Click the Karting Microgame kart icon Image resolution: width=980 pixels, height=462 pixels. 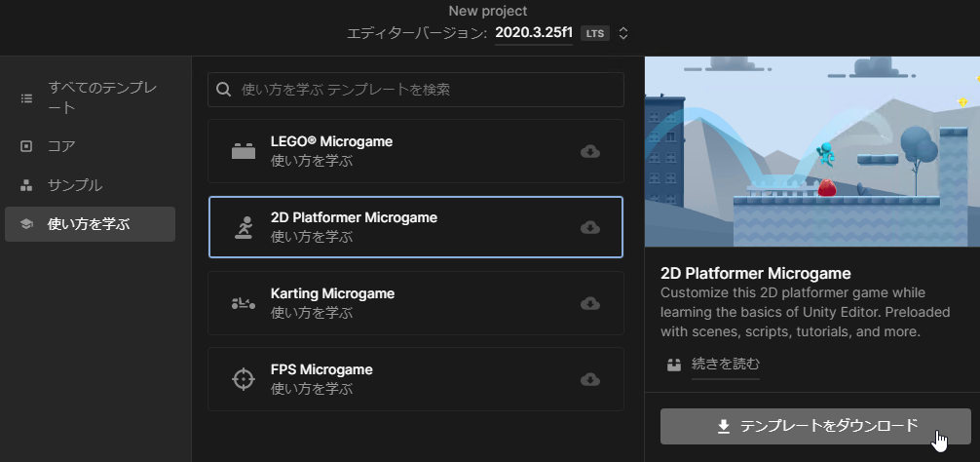tap(244, 304)
